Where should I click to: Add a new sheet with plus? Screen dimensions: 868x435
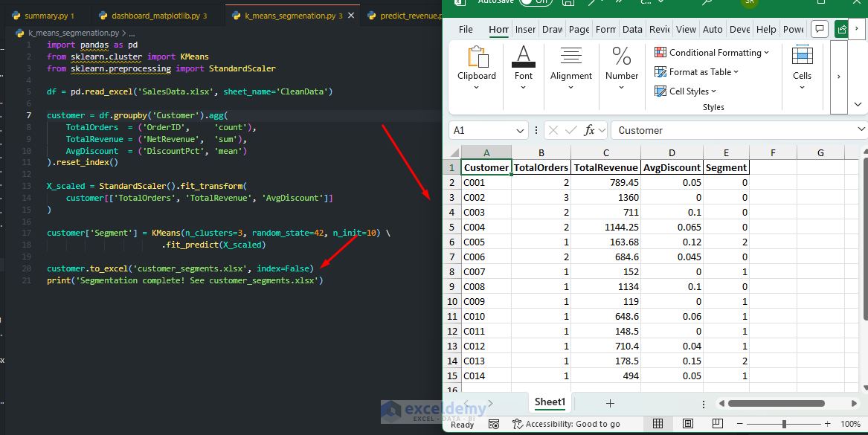pyautogui.click(x=610, y=404)
